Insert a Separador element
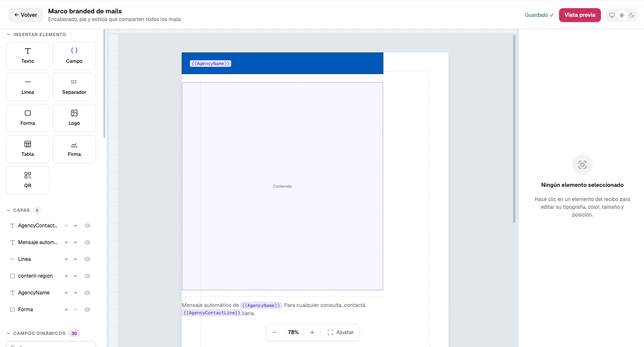The image size is (644, 347). [74, 87]
